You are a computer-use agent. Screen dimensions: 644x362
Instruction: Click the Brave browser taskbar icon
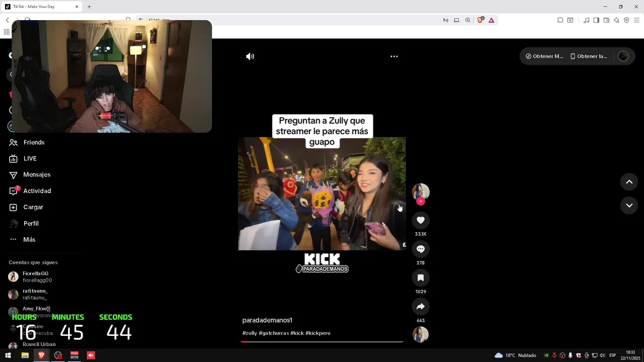(41, 355)
